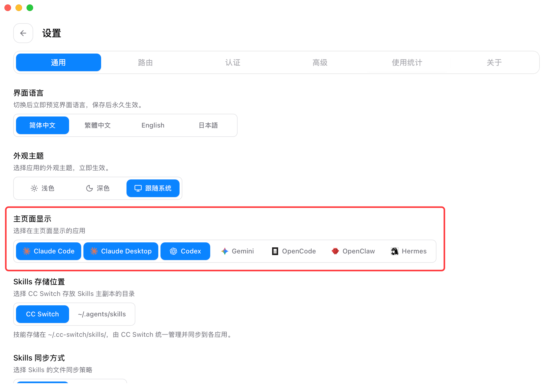The width and height of the screenshot is (553, 392).
Task: Select 跟随系统 theme option
Action: 153,188
